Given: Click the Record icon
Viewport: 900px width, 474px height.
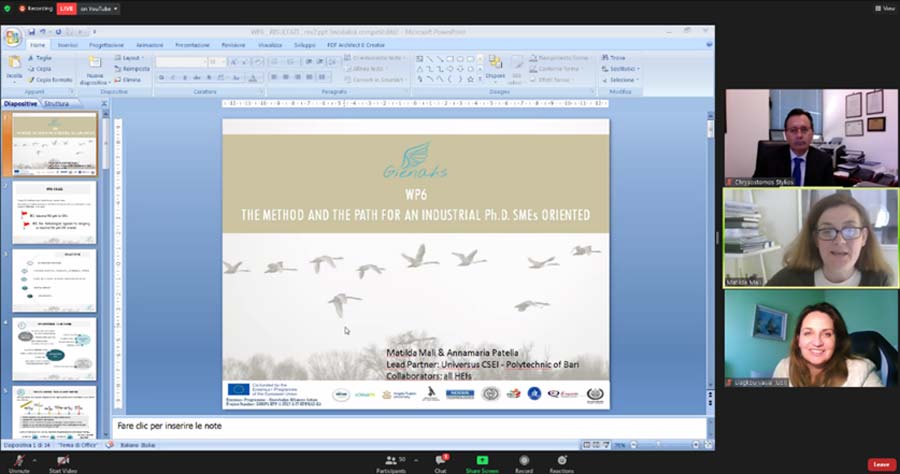Looking at the screenshot, I should pyautogui.click(x=523, y=461).
